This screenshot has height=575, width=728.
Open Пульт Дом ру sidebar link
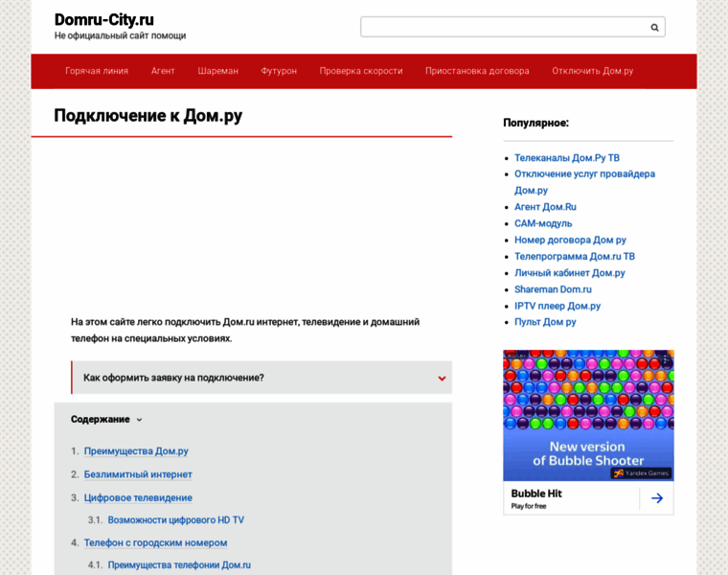(x=545, y=322)
